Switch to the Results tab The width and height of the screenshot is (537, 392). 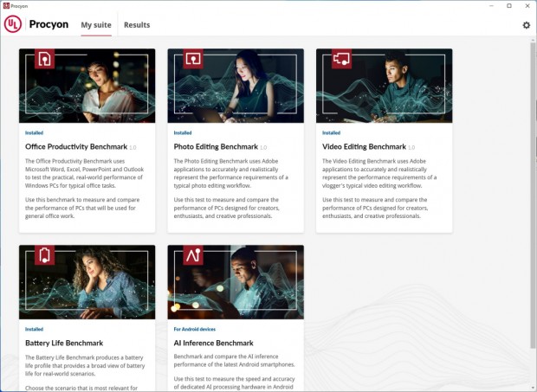137,25
